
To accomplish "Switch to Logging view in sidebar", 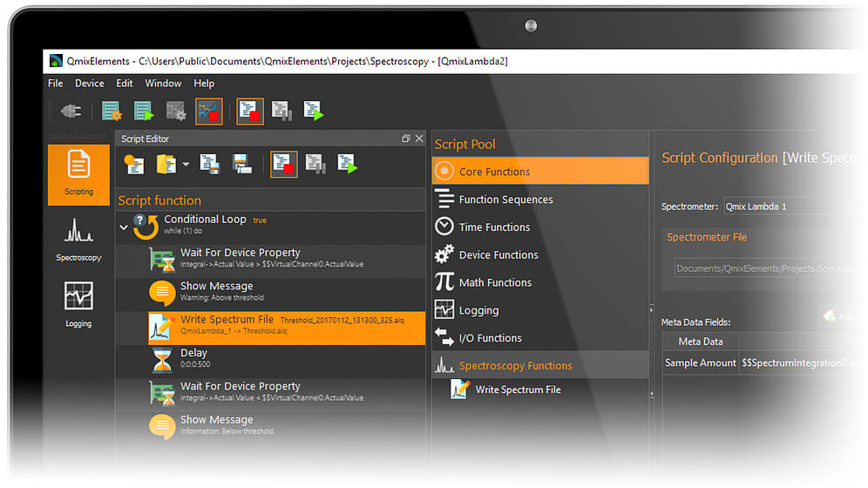I will [78, 304].
